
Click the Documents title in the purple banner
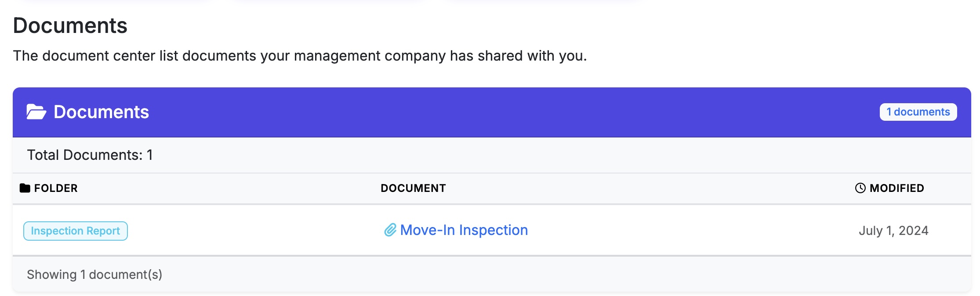click(x=101, y=112)
